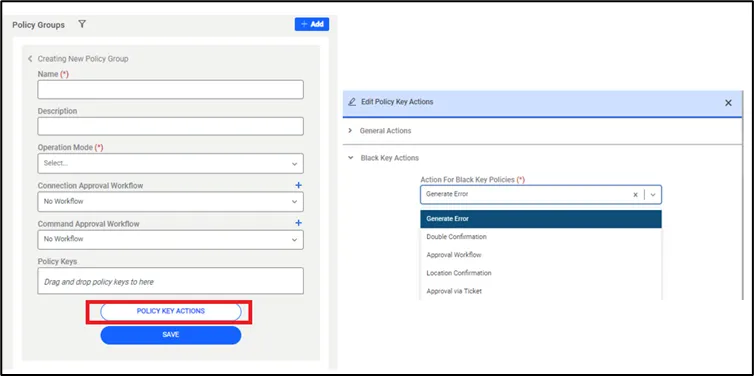Clear the Generate Error selection with the x icon
This screenshot has width=754, height=376.
(x=635, y=195)
